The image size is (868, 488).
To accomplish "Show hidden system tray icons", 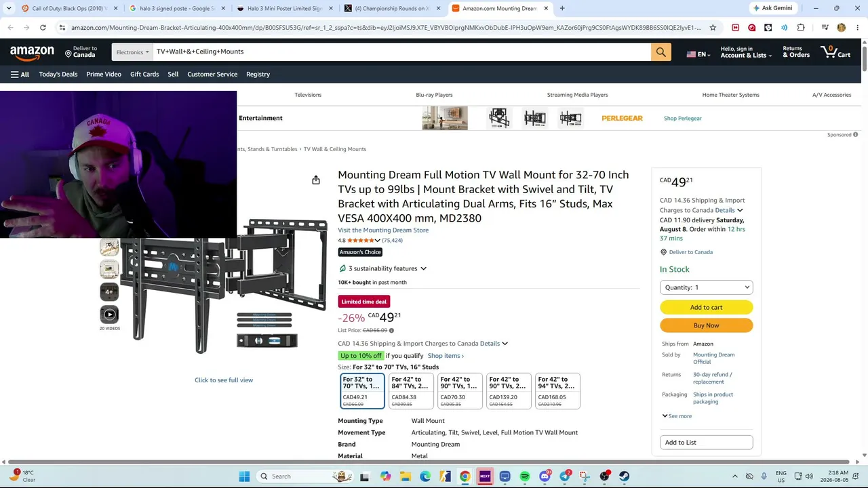I will pos(734,476).
